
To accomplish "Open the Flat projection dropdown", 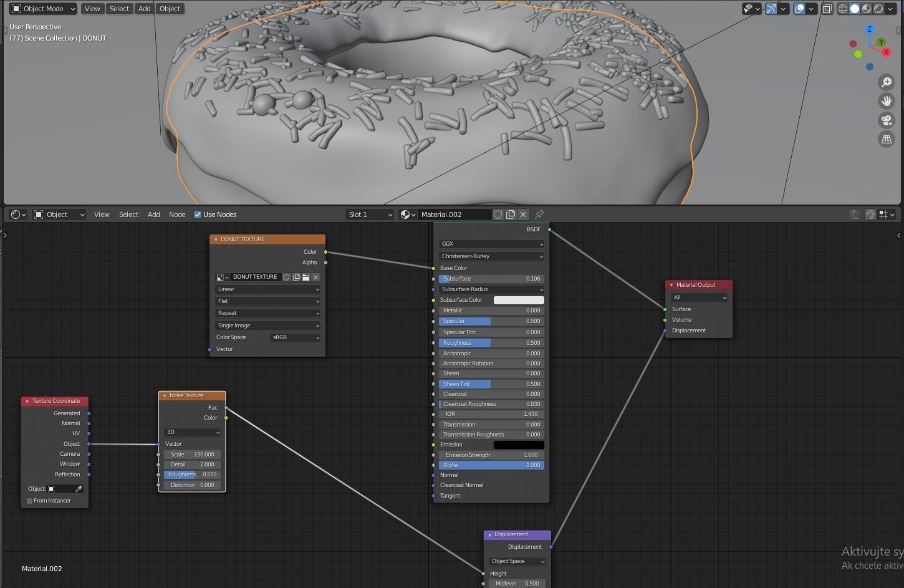I will coord(267,301).
